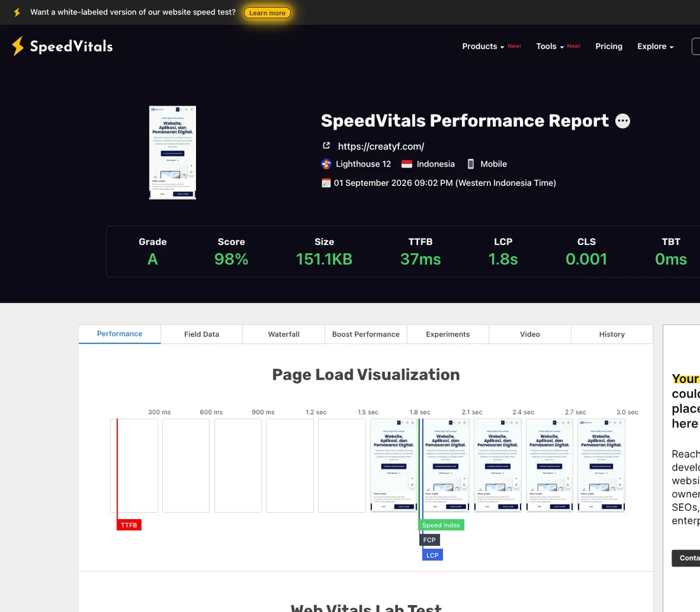
Task: Open the Products dropdown menu
Action: pos(483,46)
